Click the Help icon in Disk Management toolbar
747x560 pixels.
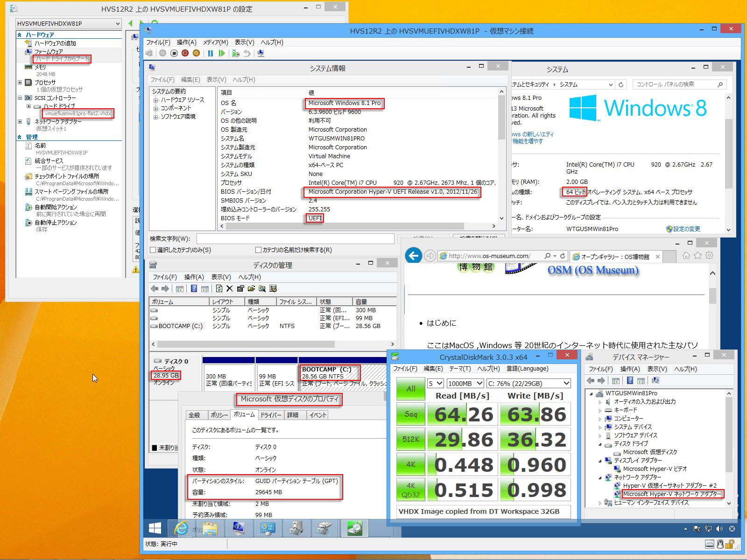point(194,288)
